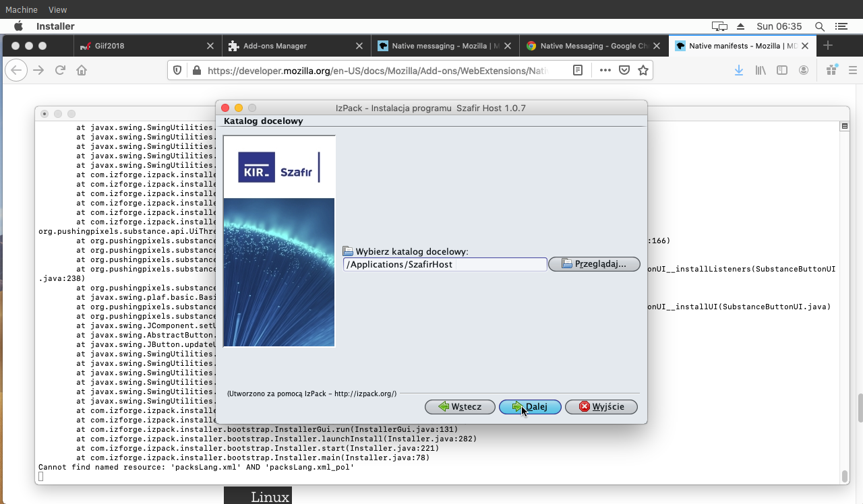The width and height of the screenshot is (863, 504).
Task: Save page to Pocket icon
Action: [x=624, y=70]
